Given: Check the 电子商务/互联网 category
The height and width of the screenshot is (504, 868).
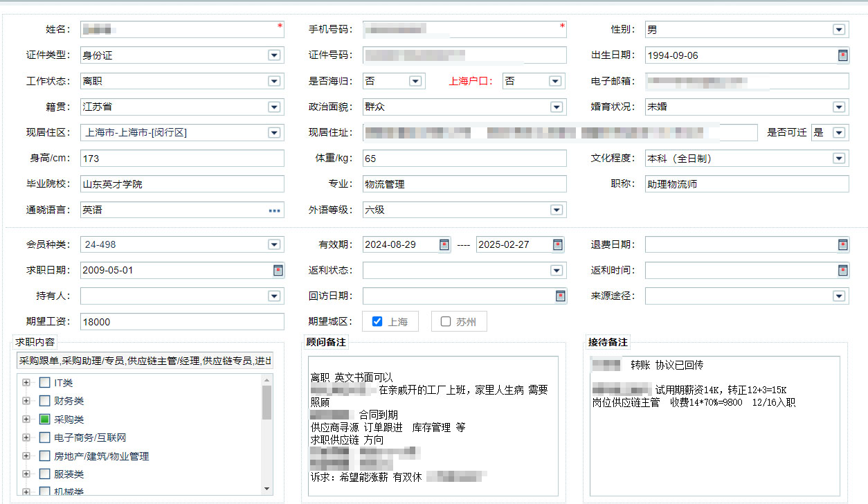Looking at the screenshot, I should click(x=44, y=438).
